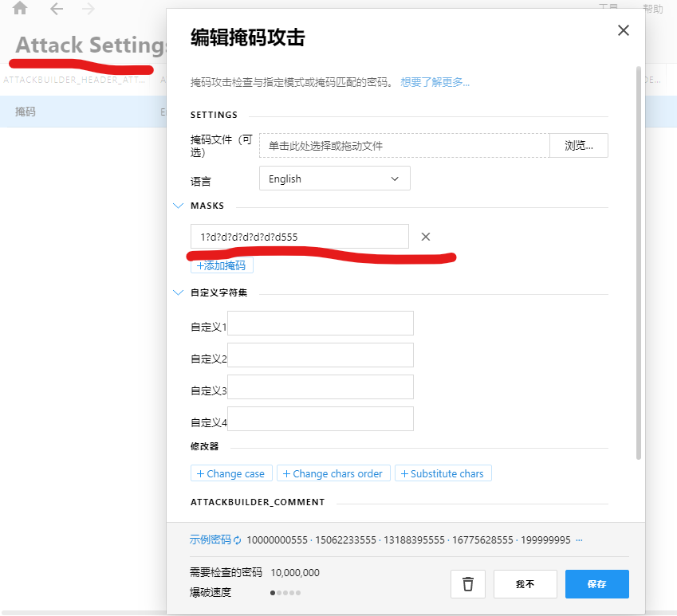Add a Change chars order modifier
Image resolution: width=677 pixels, height=616 pixels.
[333, 473]
